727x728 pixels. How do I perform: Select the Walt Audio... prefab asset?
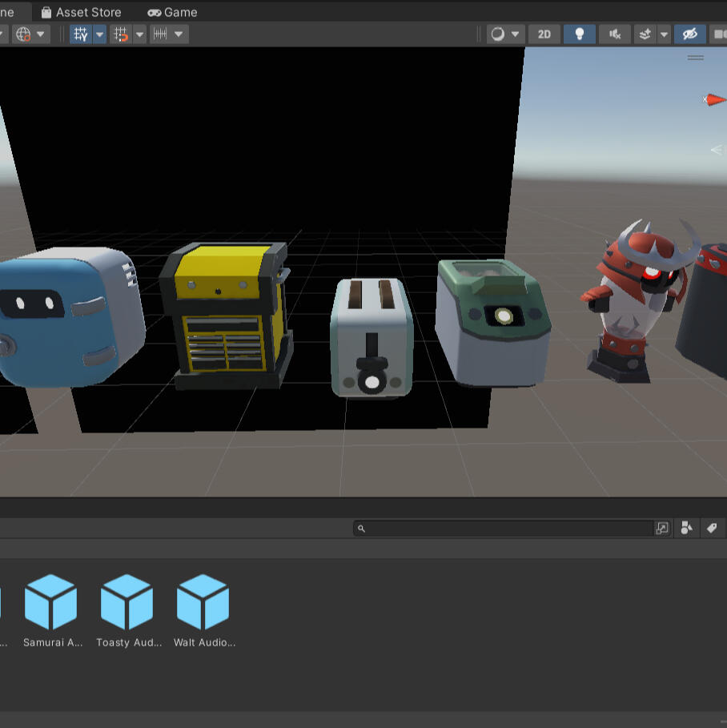[x=204, y=610]
